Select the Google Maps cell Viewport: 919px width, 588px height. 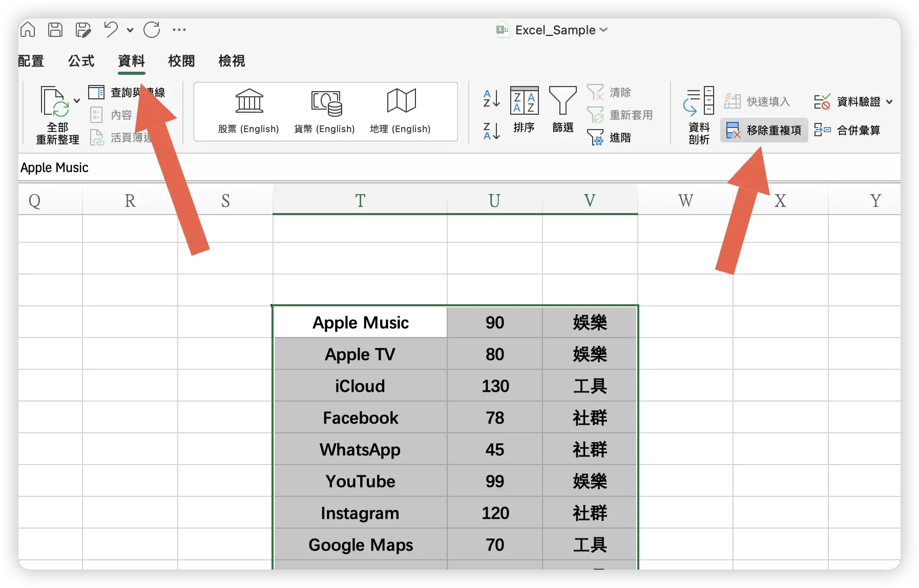click(360, 544)
